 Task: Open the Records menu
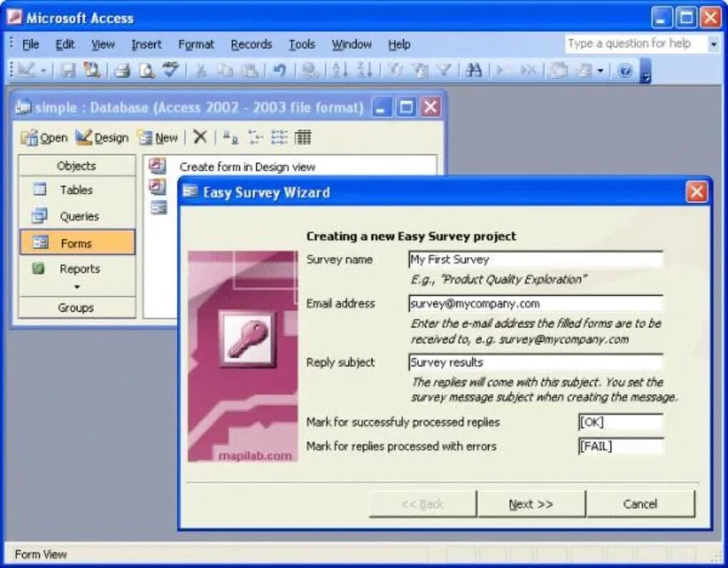pyautogui.click(x=251, y=44)
